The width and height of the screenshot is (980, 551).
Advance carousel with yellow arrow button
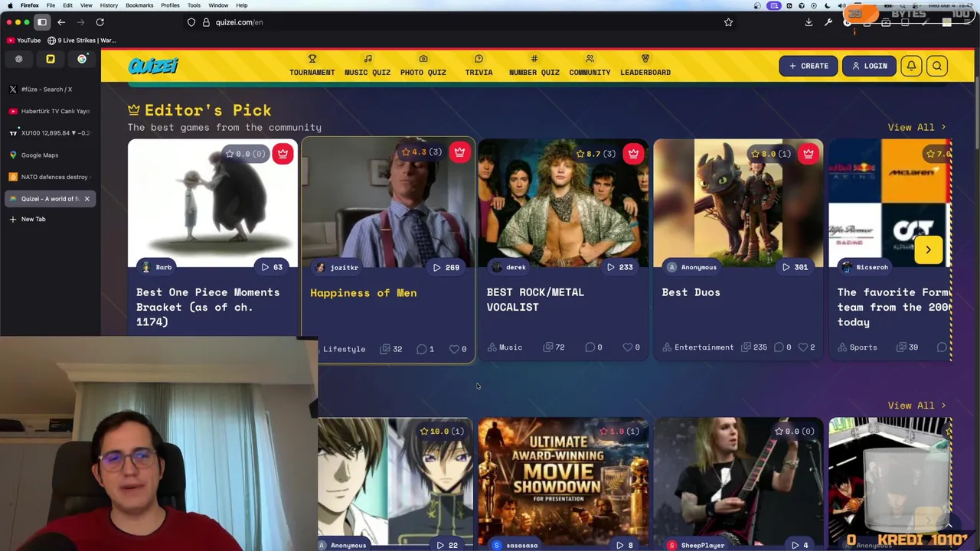928,249
